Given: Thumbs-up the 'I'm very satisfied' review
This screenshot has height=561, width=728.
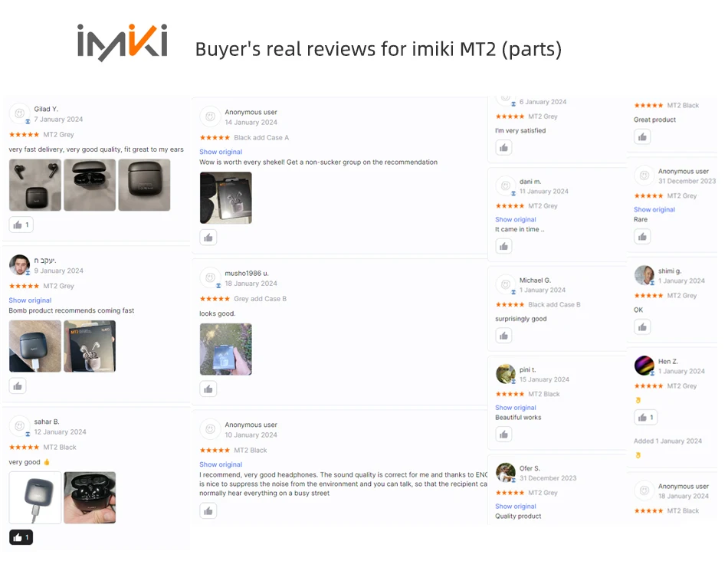Looking at the screenshot, I should coord(503,148).
